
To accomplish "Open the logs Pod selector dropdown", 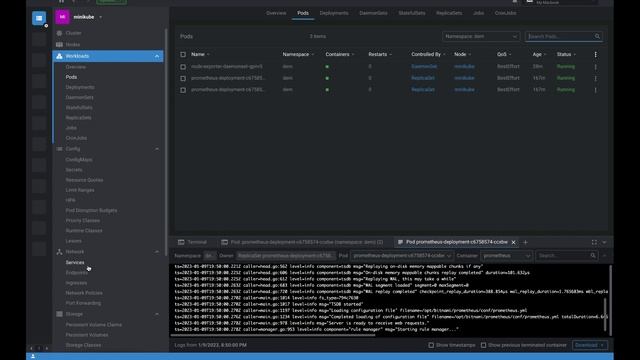I will coord(402,256).
